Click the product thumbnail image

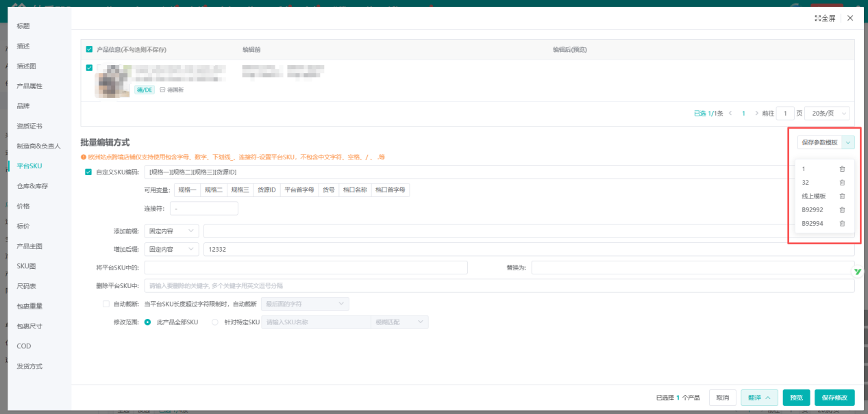112,81
